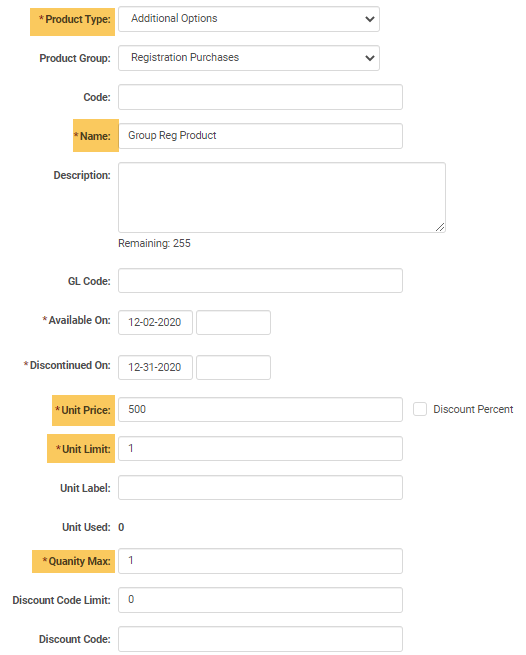526x655 pixels.
Task: Click the Available On time field
Action: coord(233,322)
